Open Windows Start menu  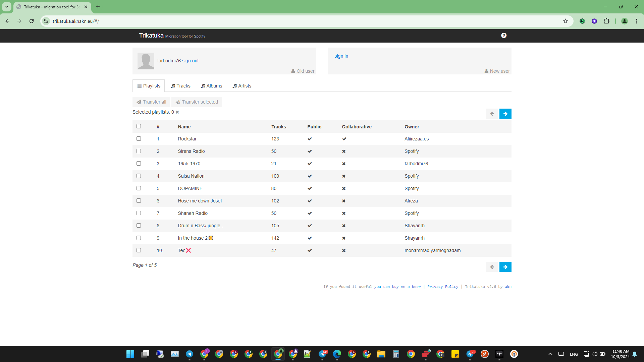point(130,354)
